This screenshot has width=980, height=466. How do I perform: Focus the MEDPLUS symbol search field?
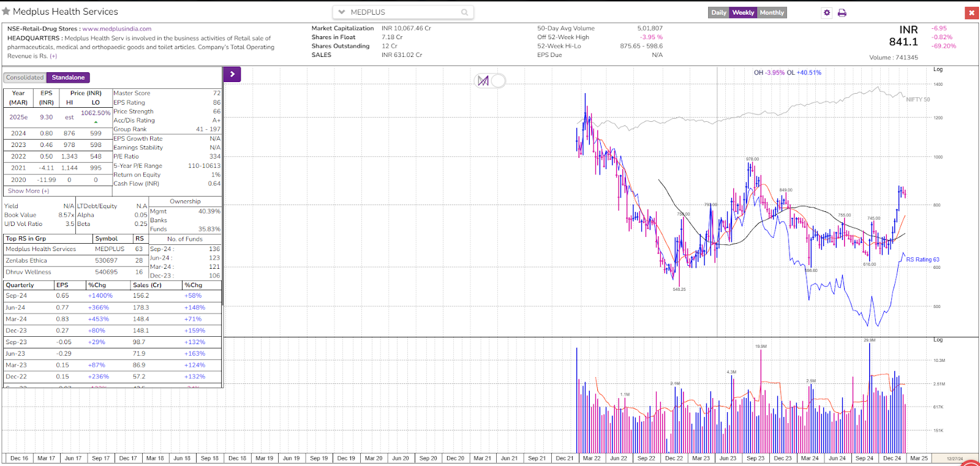click(404, 12)
